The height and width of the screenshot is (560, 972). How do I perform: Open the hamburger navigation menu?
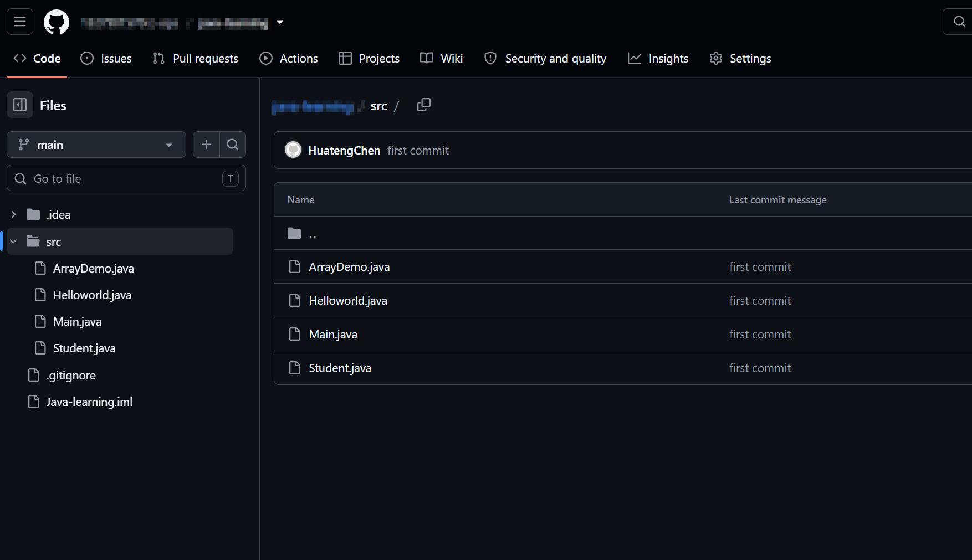20,22
